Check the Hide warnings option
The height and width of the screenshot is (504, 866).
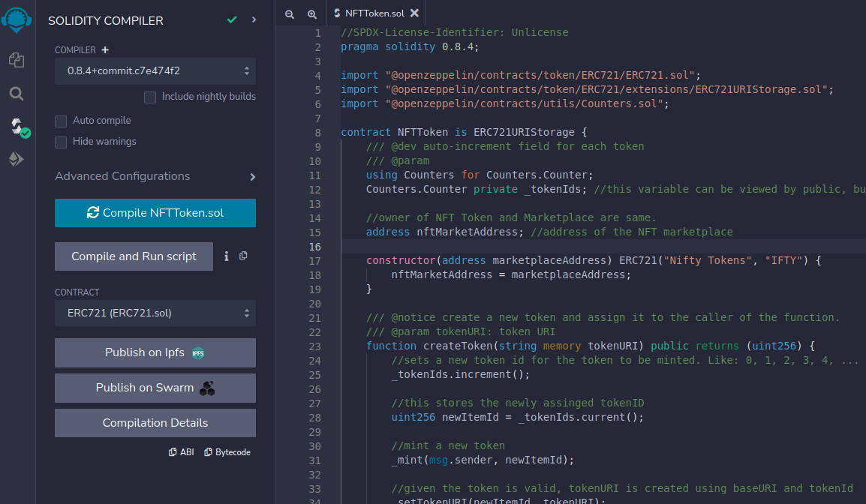coord(60,142)
